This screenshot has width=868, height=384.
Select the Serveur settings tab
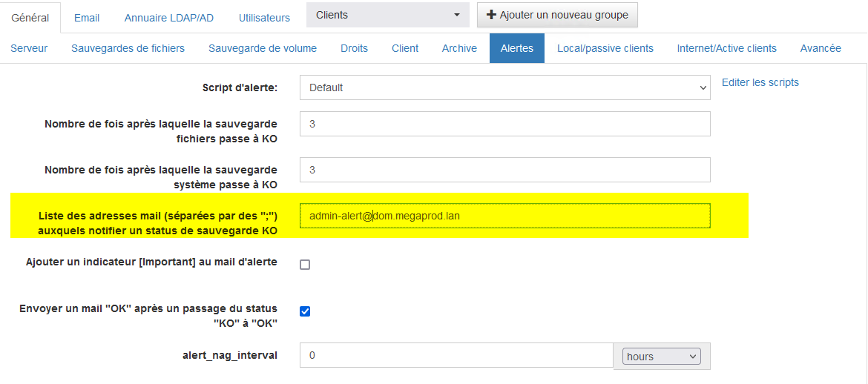click(x=29, y=48)
